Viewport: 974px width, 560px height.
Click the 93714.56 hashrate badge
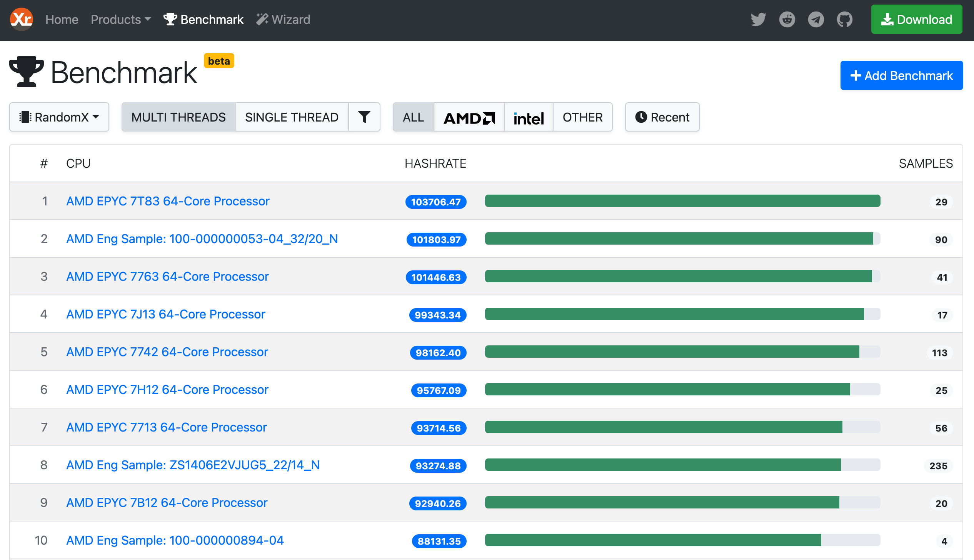(439, 428)
